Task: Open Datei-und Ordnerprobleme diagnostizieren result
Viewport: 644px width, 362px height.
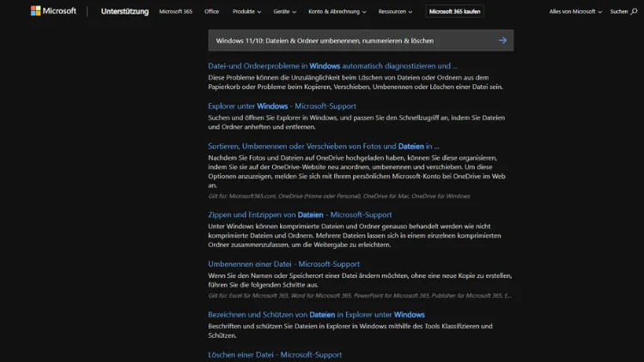Action: [332, 66]
